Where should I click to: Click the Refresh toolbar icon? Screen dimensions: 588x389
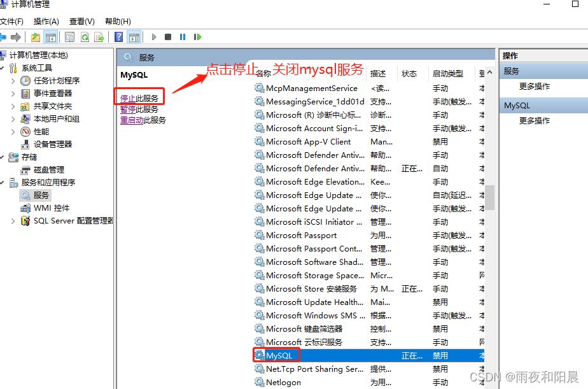tap(85, 37)
